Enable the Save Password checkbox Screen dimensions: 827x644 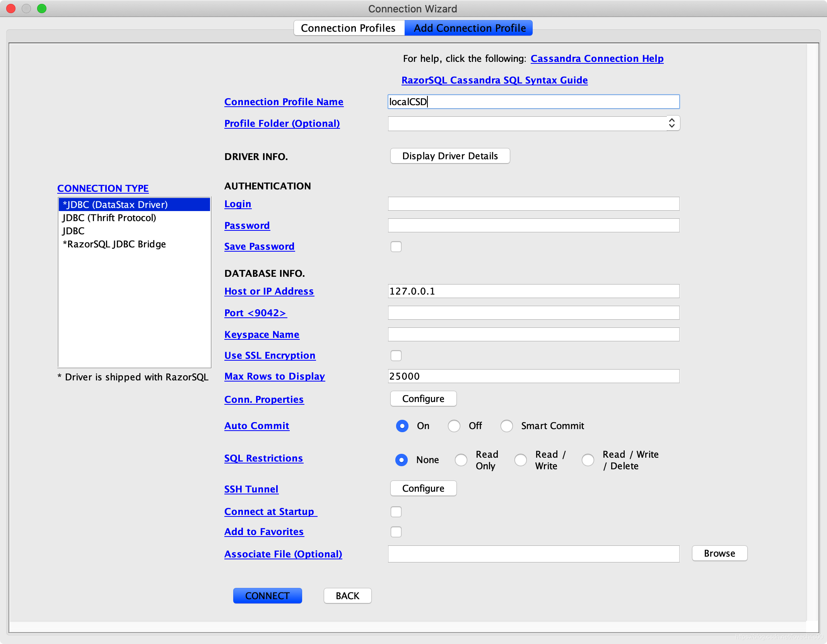[x=396, y=247]
